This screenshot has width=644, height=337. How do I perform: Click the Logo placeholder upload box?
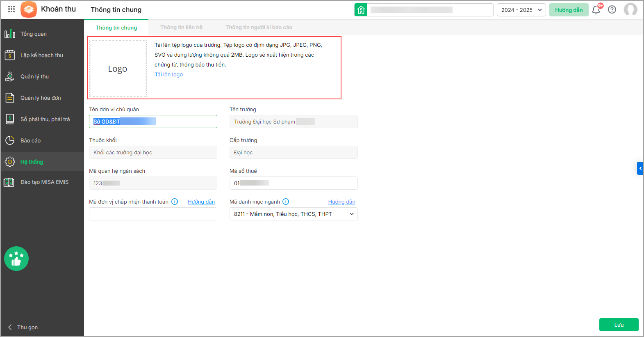pyautogui.click(x=118, y=69)
